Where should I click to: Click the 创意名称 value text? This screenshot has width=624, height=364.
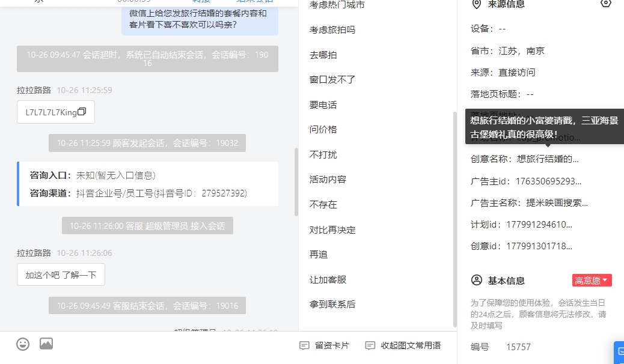point(548,159)
